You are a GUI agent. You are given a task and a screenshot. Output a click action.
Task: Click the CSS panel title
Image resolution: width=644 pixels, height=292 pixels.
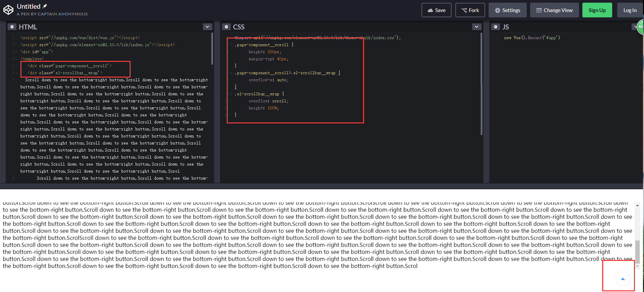coord(239,27)
